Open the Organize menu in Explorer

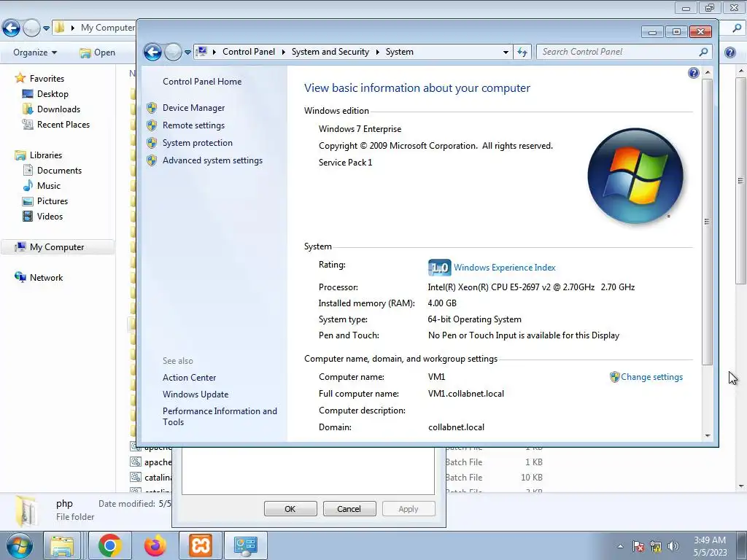coord(35,52)
